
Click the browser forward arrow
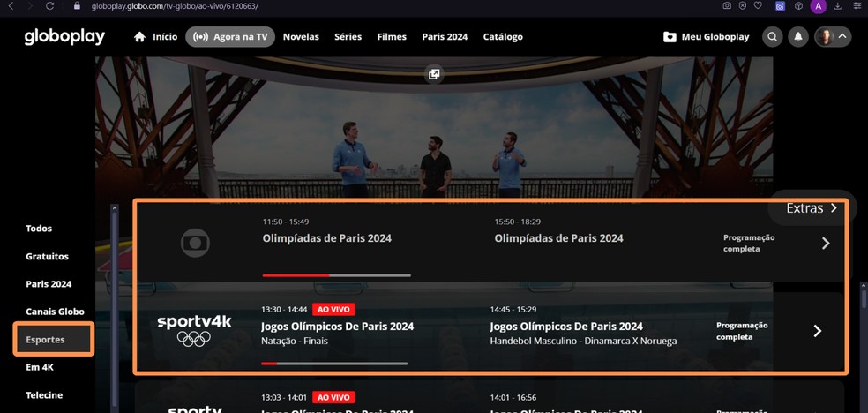(x=30, y=6)
